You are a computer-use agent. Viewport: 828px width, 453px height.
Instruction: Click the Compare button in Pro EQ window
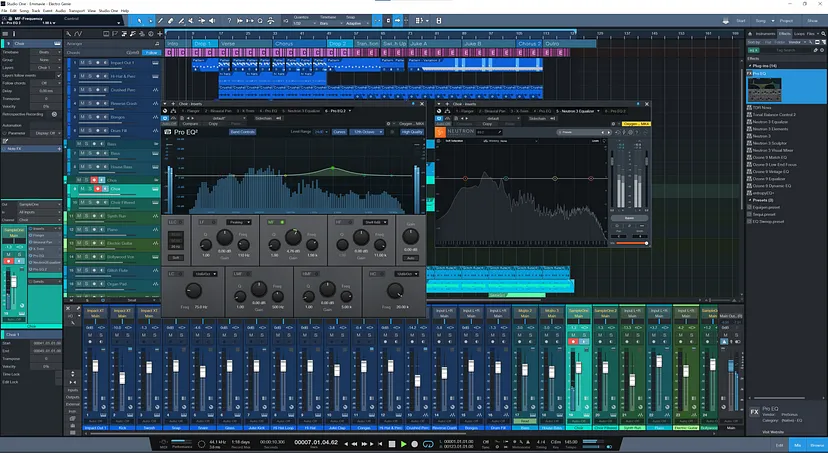coord(190,124)
